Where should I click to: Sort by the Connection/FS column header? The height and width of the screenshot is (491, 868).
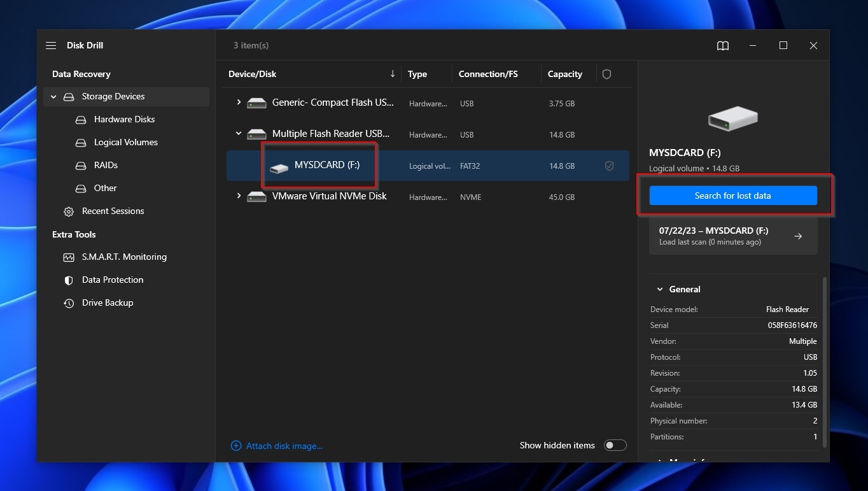point(488,75)
